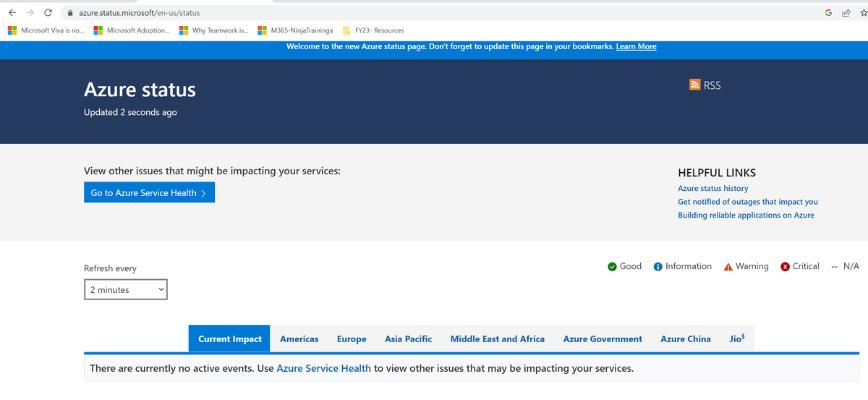
Task: Bookmark this page with star icon
Action: pyautogui.click(x=862, y=13)
